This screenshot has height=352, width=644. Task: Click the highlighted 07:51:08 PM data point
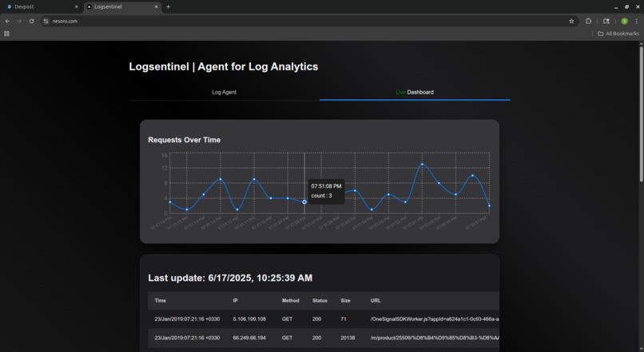point(304,202)
